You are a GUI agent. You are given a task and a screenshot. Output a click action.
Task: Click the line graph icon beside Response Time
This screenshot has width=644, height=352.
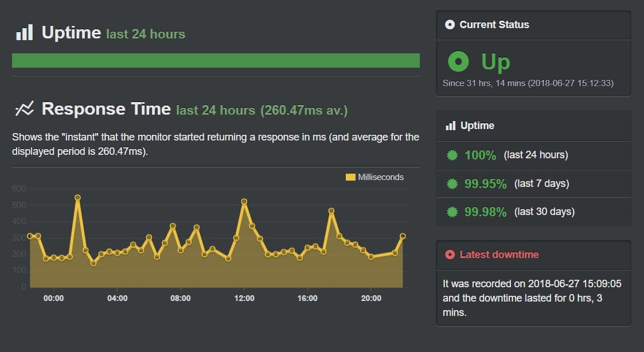24,108
